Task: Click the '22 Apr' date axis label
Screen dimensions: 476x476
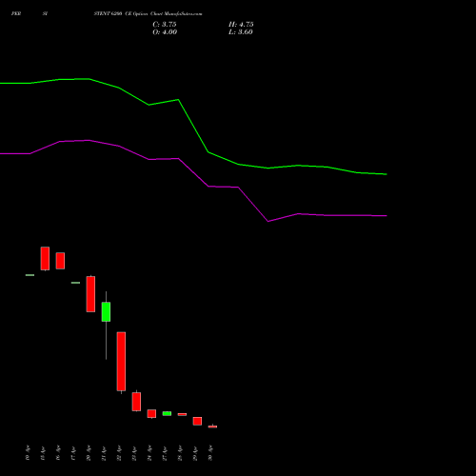Action: (119, 453)
